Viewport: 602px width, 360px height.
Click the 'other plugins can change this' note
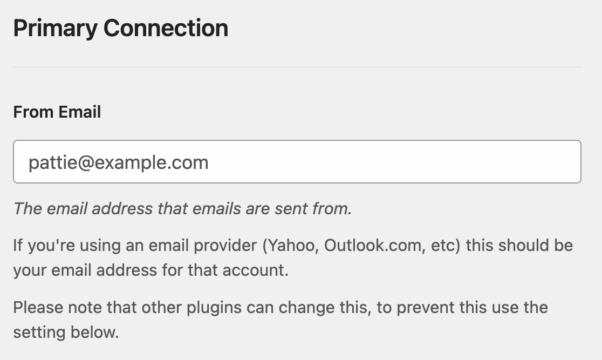coord(281,320)
